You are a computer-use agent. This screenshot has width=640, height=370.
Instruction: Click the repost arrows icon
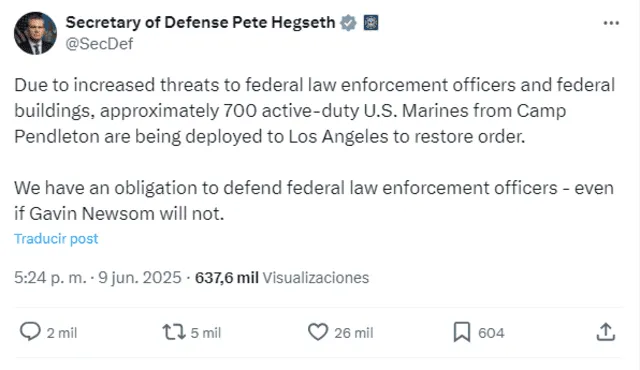(x=174, y=332)
